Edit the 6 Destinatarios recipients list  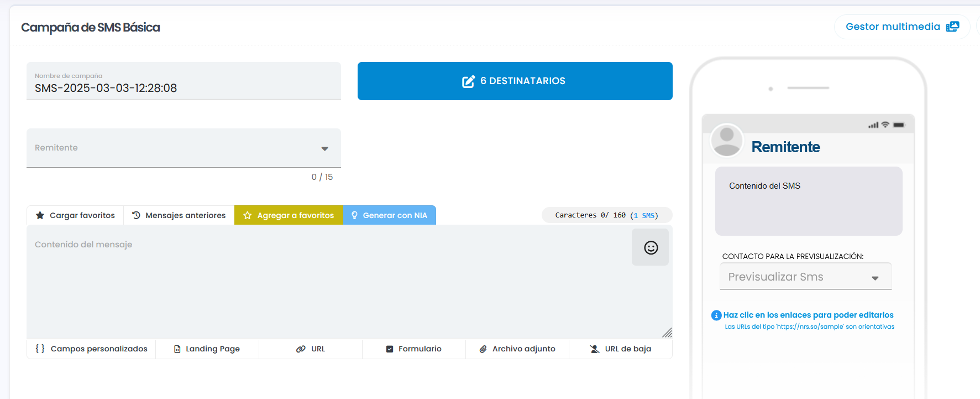tap(515, 81)
